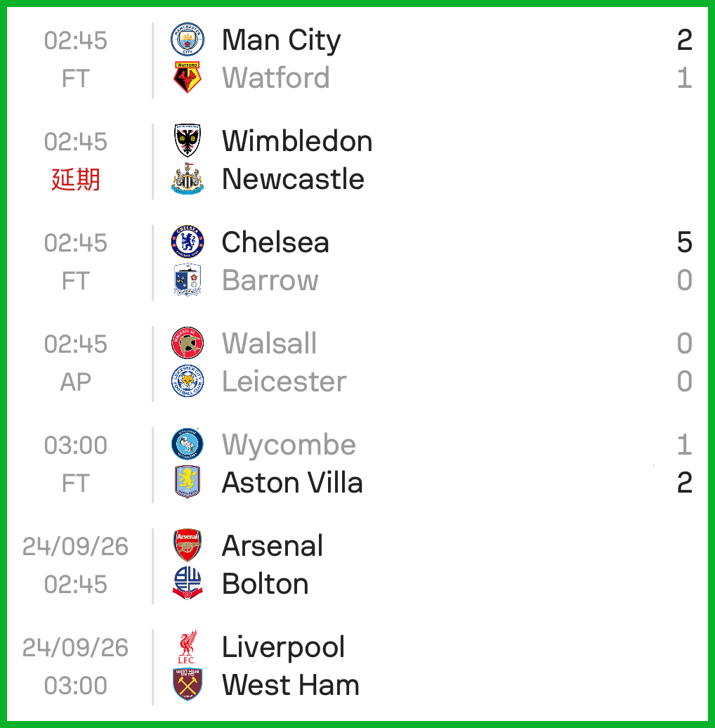This screenshot has height=728, width=715.
Task: Click the Watford club crest
Action: click(x=188, y=77)
